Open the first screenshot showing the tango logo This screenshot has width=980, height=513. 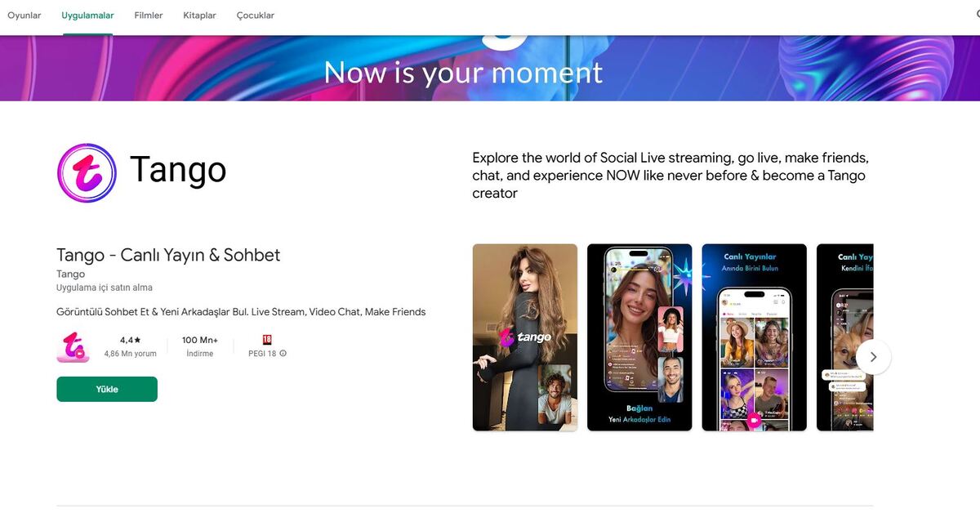pos(525,337)
